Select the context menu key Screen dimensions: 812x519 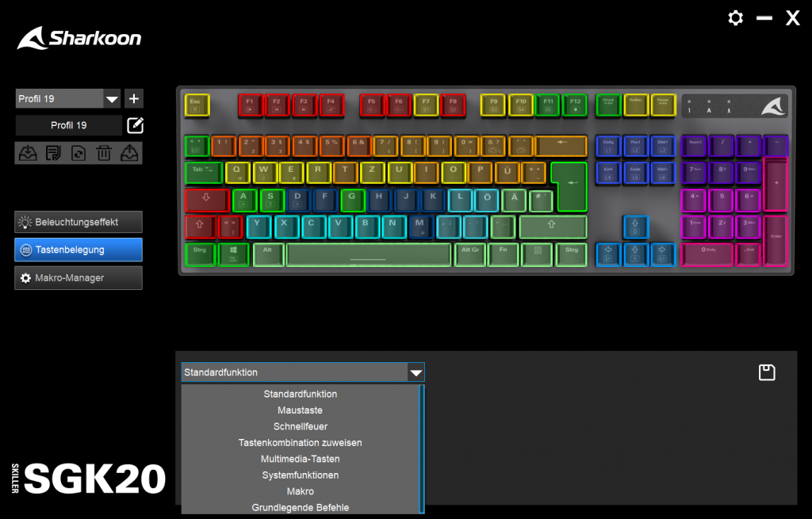[x=538, y=254]
